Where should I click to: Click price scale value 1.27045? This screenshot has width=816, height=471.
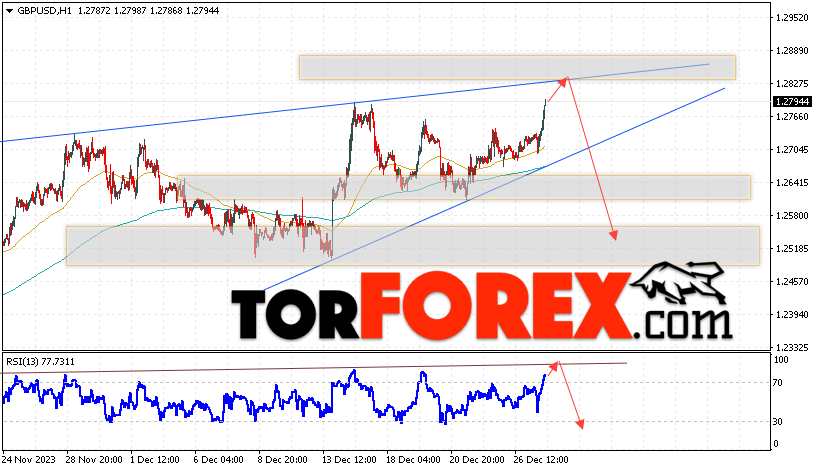coord(792,150)
